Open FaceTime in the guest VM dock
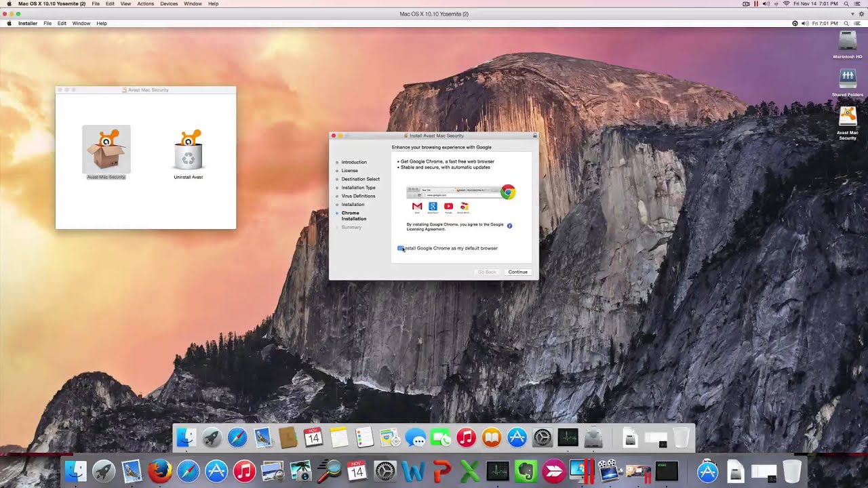This screenshot has height=488, width=868. click(441, 438)
